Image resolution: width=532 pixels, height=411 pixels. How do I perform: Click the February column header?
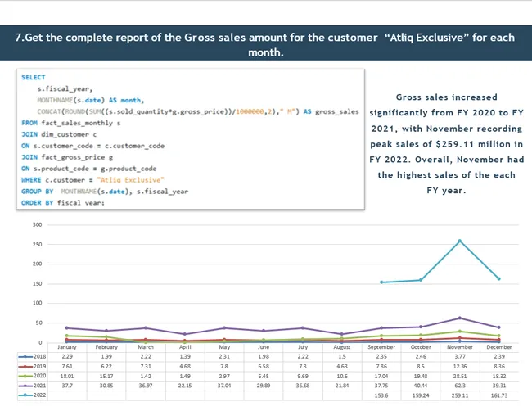tap(106, 347)
